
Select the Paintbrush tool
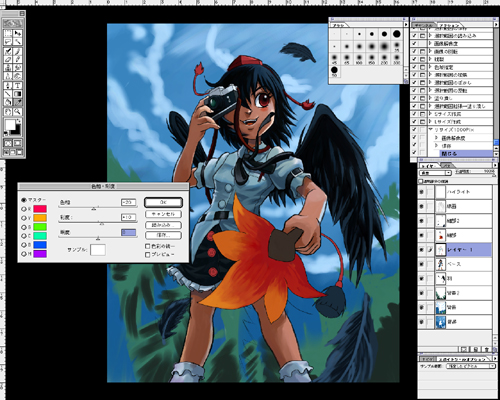[x=18, y=51]
